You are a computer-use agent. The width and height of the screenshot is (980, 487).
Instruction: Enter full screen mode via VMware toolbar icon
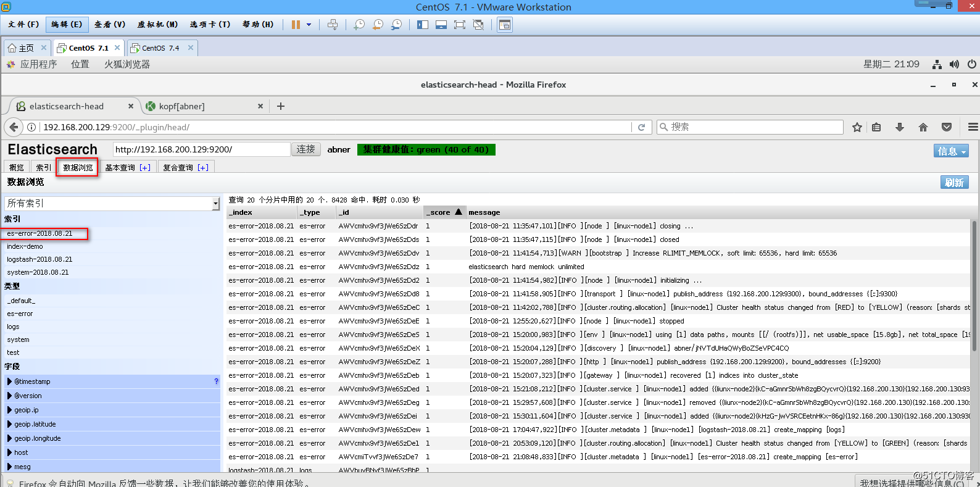click(460, 25)
